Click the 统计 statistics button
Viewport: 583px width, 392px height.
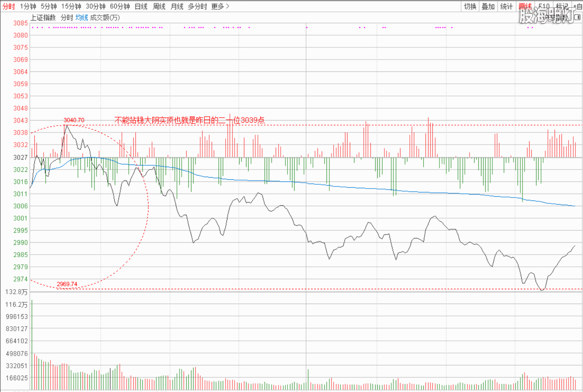tap(506, 6)
